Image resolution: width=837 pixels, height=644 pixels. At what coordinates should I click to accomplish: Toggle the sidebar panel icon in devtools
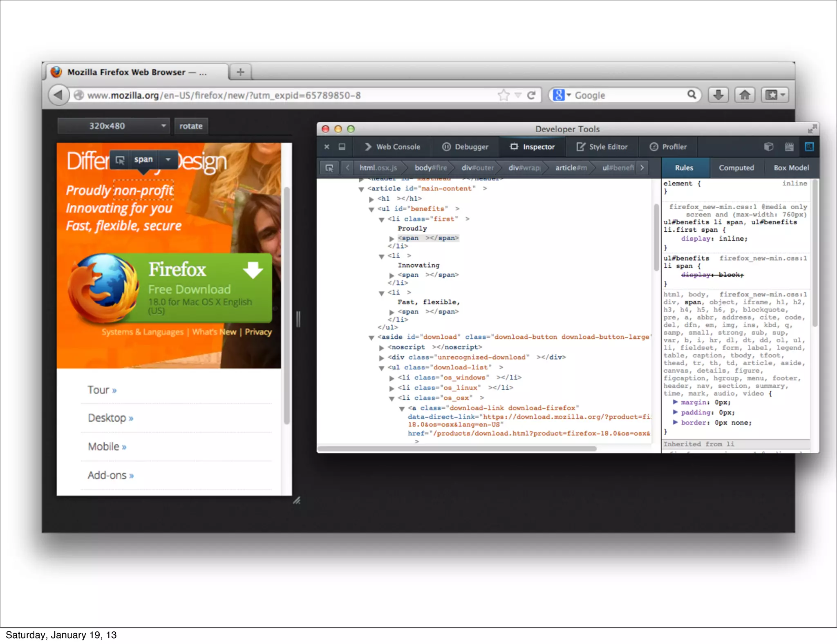809,147
